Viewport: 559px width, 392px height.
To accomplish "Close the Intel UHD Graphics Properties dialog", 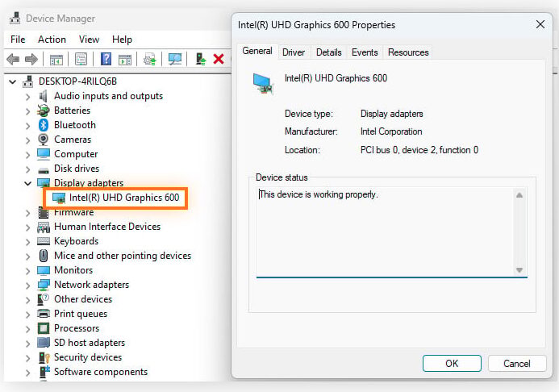I will tap(540, 24).
